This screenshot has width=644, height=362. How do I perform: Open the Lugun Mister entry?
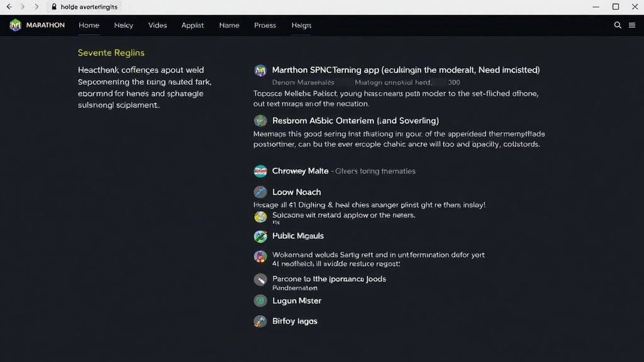(x=297, y=301)
